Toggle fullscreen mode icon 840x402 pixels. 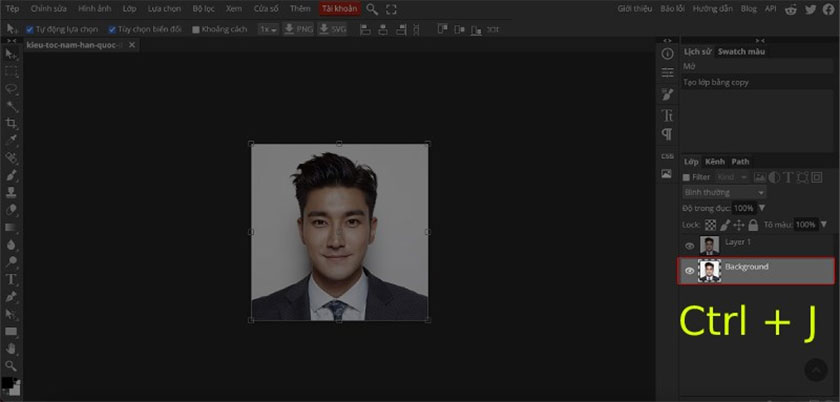click(391, 9)
